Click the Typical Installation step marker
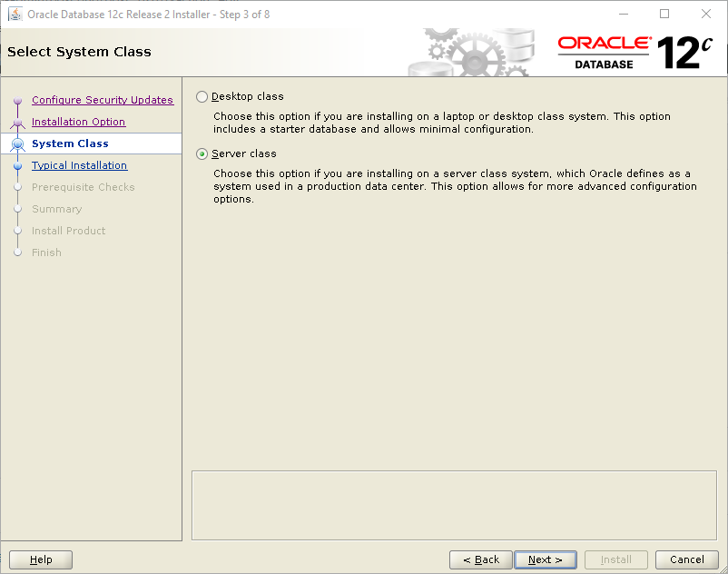 (x=17, y=166)
